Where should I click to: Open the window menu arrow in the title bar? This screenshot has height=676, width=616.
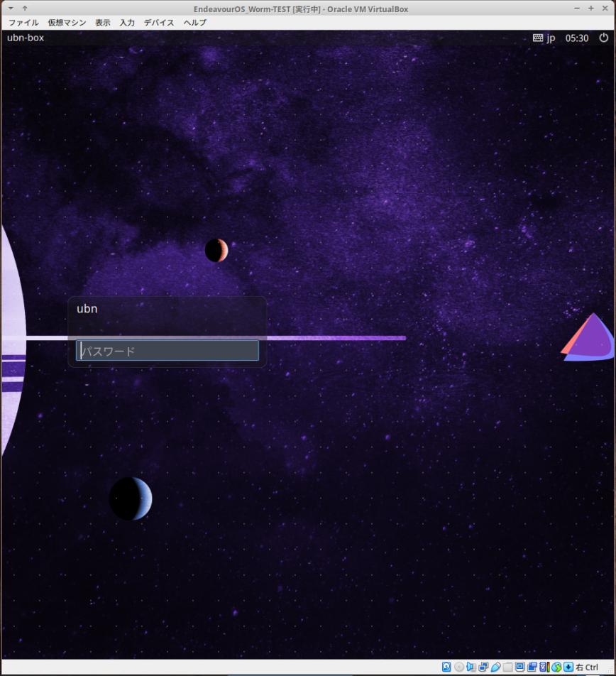(11, 9)
